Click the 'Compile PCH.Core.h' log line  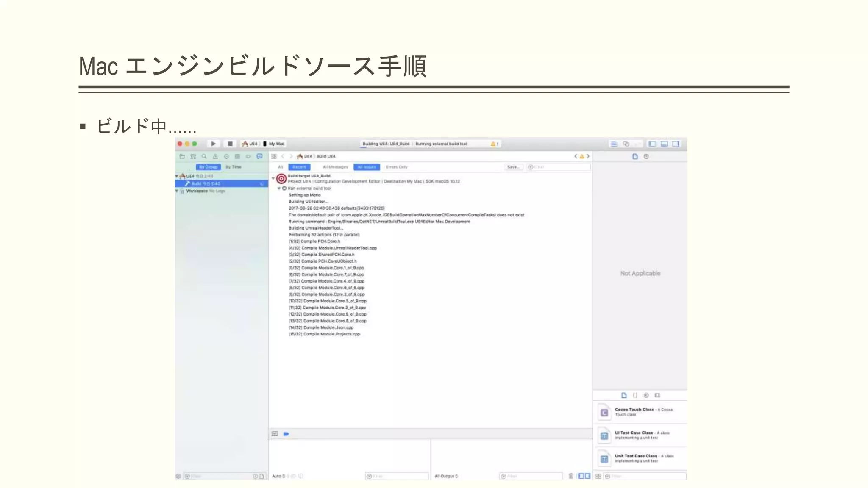click(x=314, y=241)
